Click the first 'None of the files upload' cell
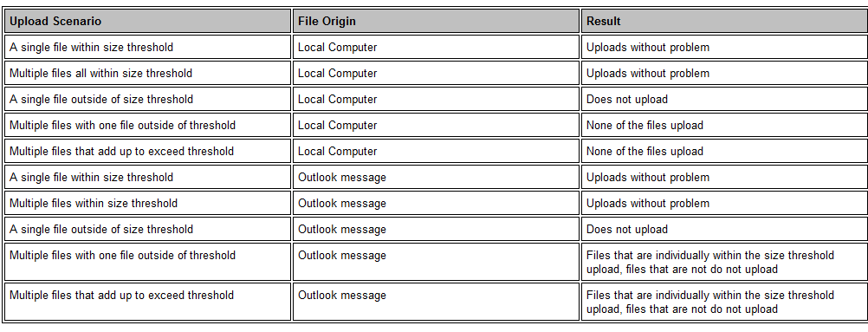Screen dimensions: 868x332 point(724,126)
